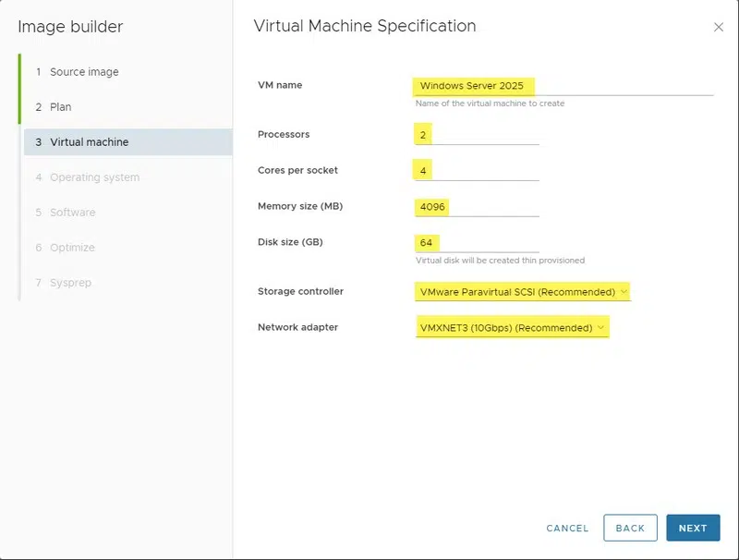Click the VM name text field
Image resolution: width=739 pixels, height=560 pixels.
[563, 86]
